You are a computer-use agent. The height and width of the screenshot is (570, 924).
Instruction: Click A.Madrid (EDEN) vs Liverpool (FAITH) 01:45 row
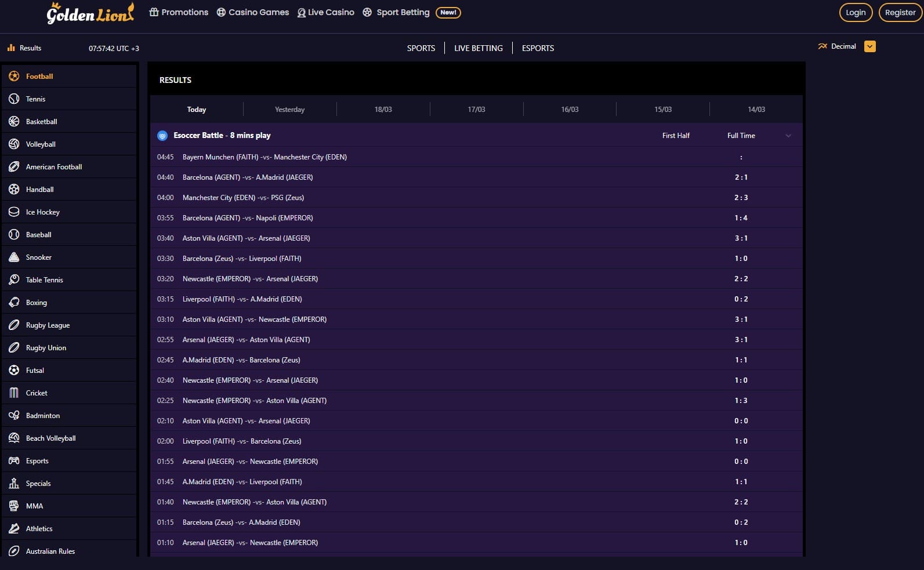(476, 482)
